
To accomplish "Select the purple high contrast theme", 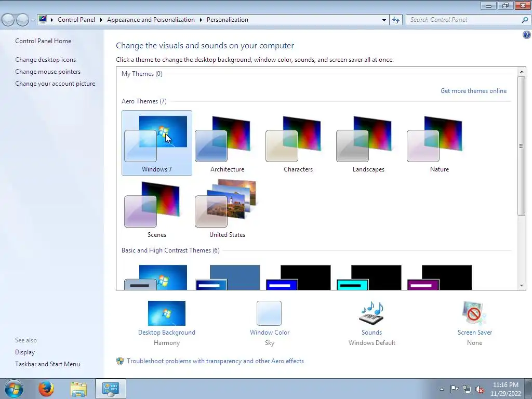I will [x=440, y=277].
